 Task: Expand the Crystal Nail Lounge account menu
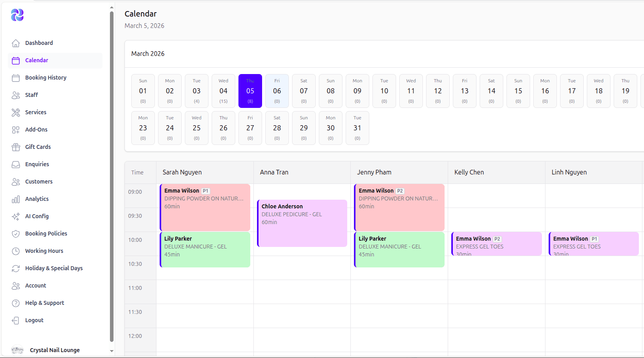click(55, 350)
